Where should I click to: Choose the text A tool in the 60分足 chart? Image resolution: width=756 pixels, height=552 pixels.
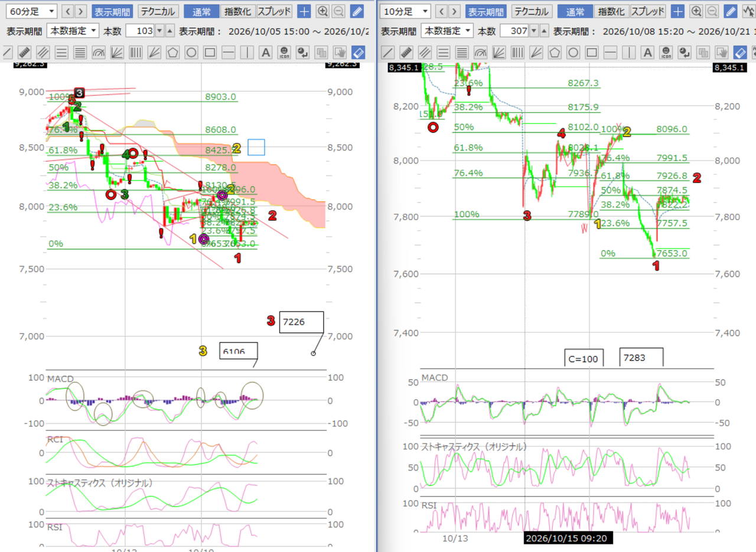coord(266,52)
